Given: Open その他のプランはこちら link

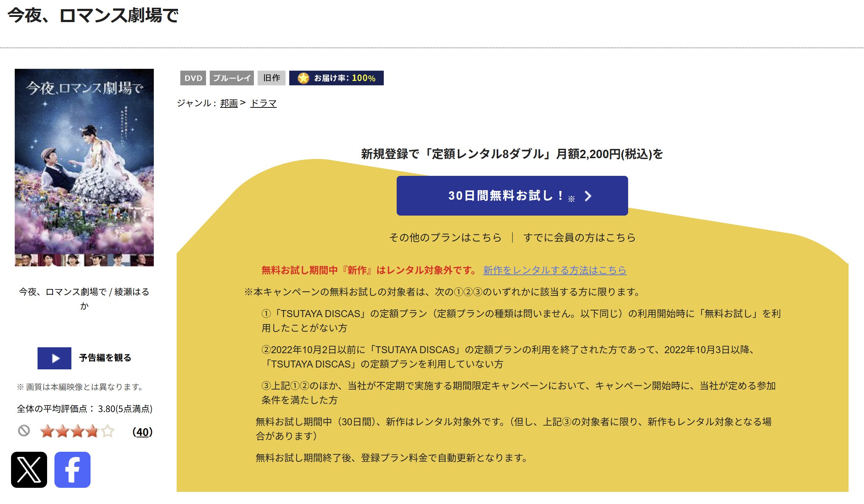Looking at the screenshot, I should coord(445,238).
